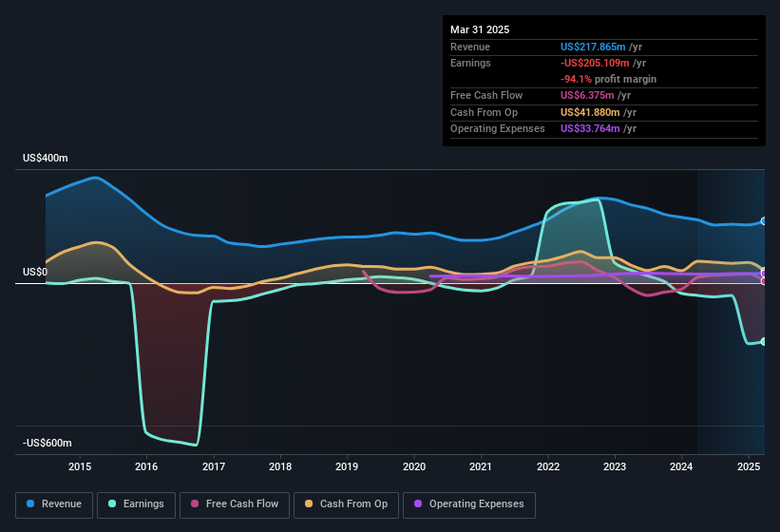Click the Earnings label in the tooltip

click(x=470, y=63)
